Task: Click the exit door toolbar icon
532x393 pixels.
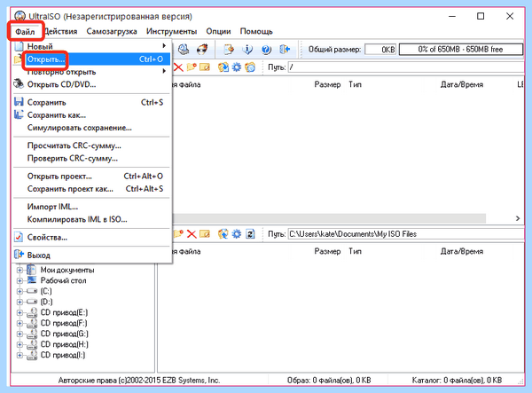Action: click(x=285, y=50)
